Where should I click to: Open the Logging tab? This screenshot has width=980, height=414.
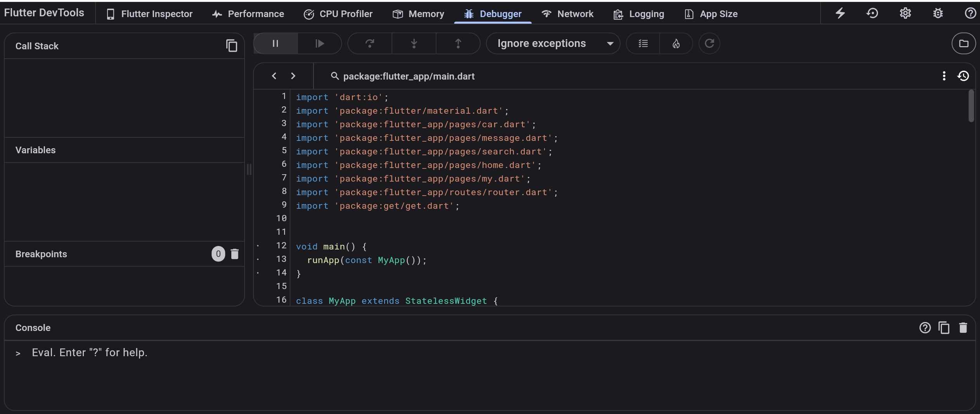click(638, 14)
